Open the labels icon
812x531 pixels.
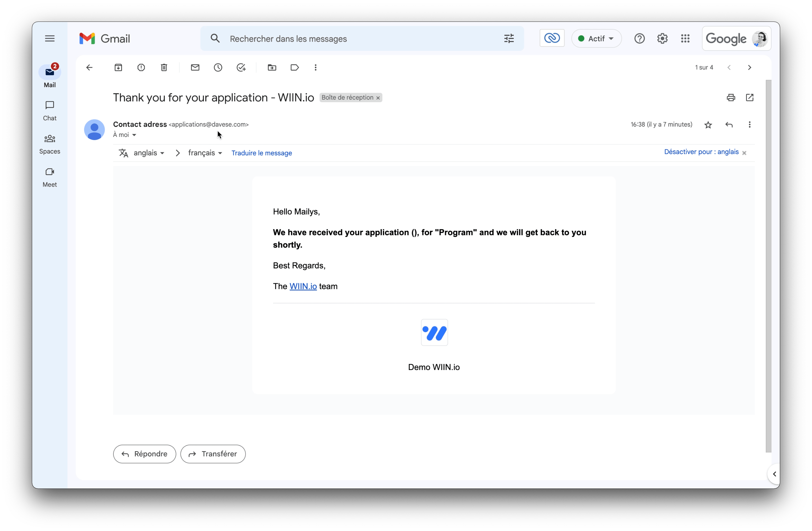(x=294, y=67)
